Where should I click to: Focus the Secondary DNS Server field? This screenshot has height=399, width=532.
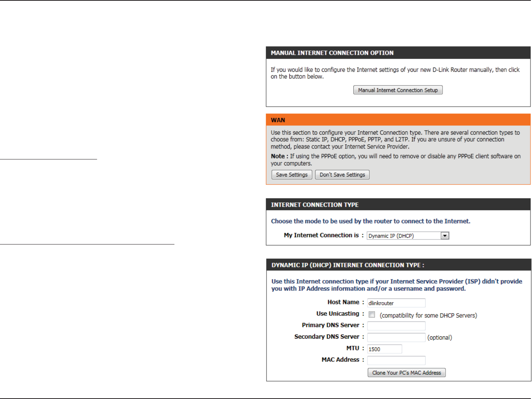click(396, 337)
